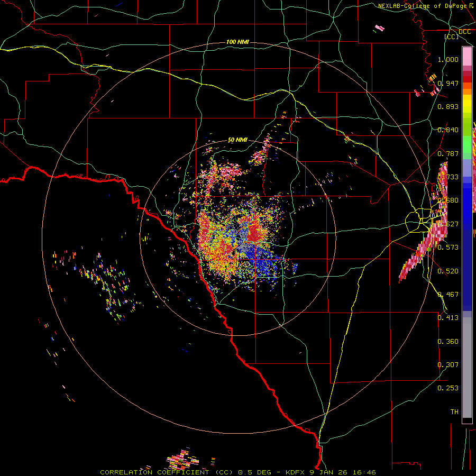The height and width of the screenshot is (476, 476).
Task: Select the 0.893 scale value
Action: pos(448,106)
